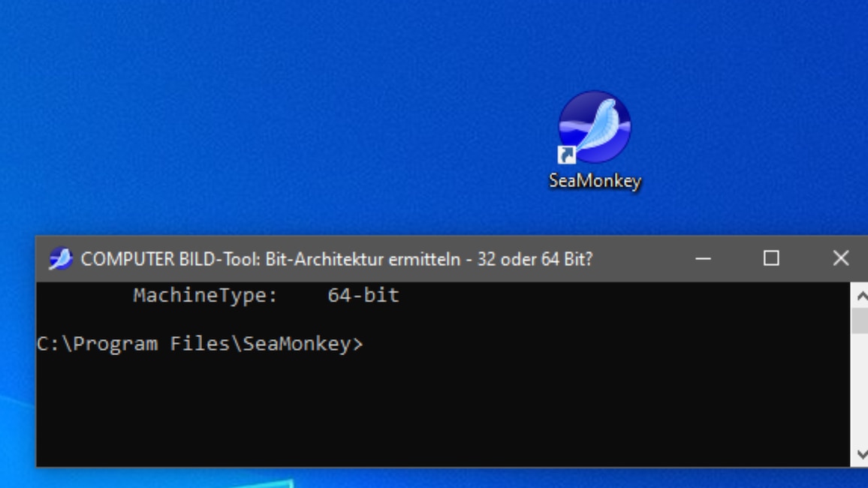
Task: Click the C:\Program Files\SeaMonkey> prompt line
Action: coord(199,344)
